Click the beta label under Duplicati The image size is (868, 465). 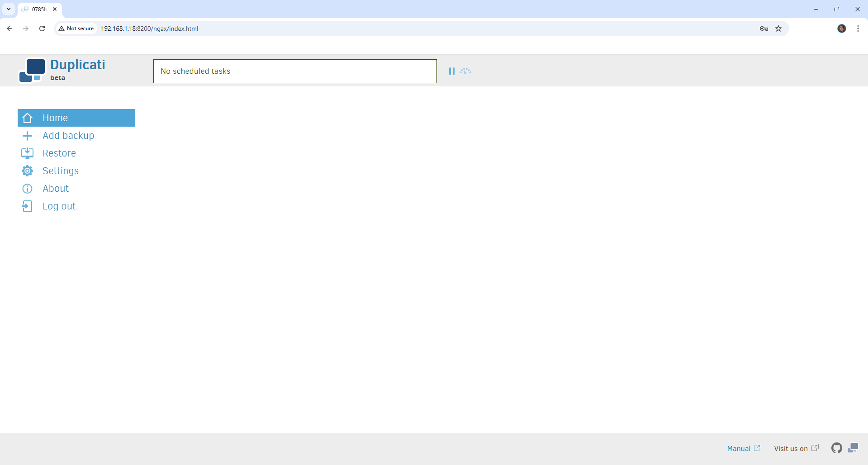57,78
